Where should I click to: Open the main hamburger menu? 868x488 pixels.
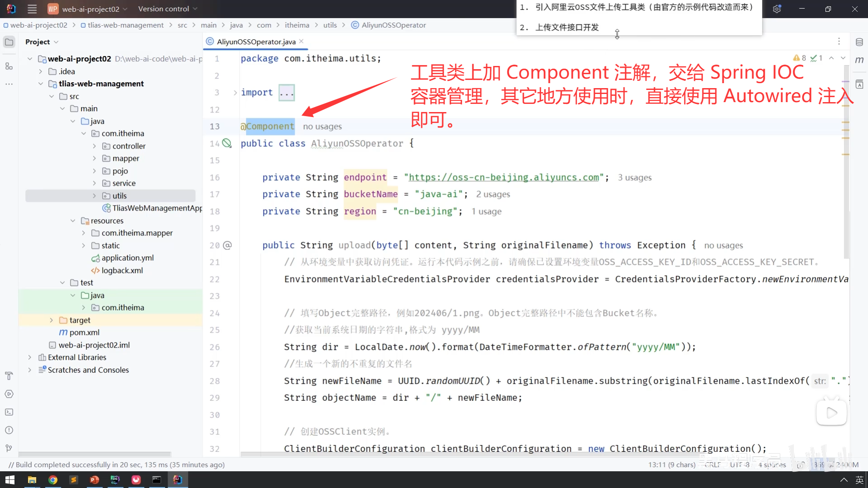[x=32, y=9]
